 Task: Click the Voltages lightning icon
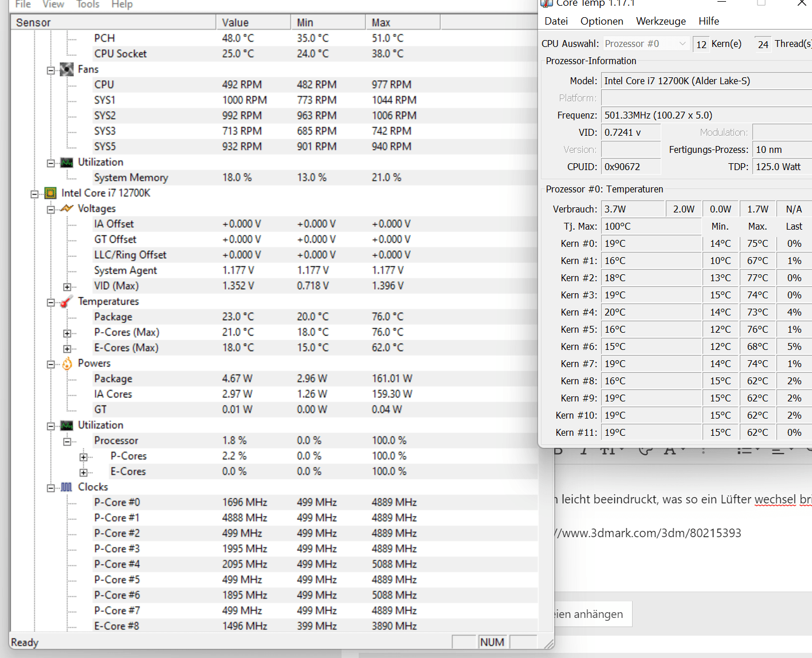coord(67,208)
